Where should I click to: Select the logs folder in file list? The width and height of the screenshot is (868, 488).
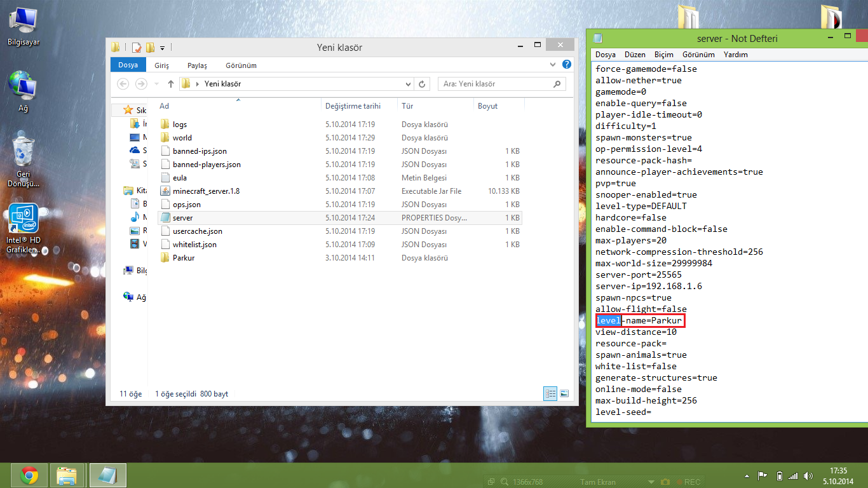339,125
